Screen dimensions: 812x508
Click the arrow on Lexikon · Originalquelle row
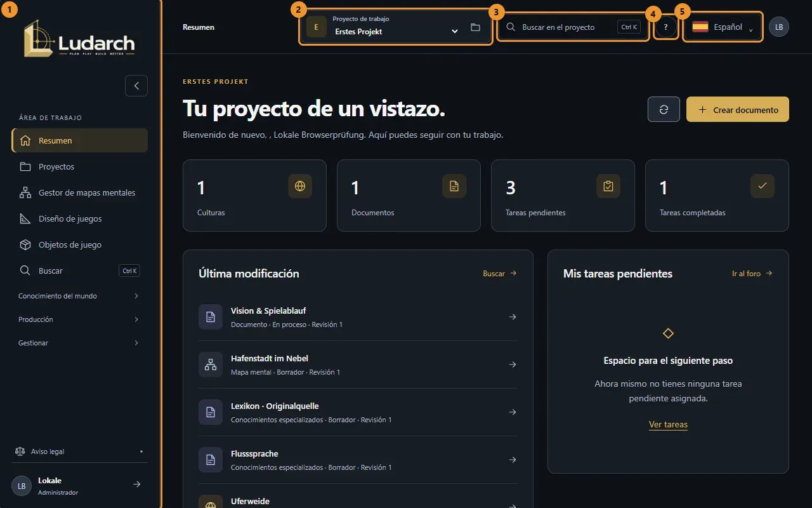(513, 412)
